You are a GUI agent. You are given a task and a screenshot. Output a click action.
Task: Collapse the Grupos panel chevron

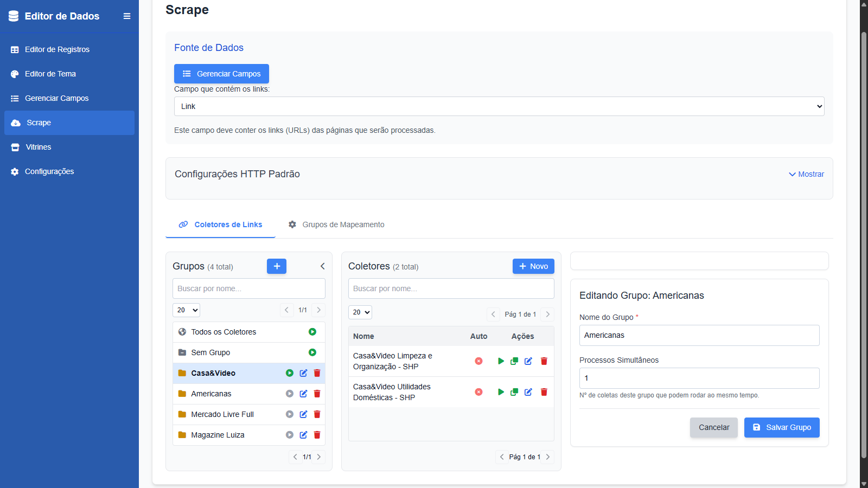[322, 266]
